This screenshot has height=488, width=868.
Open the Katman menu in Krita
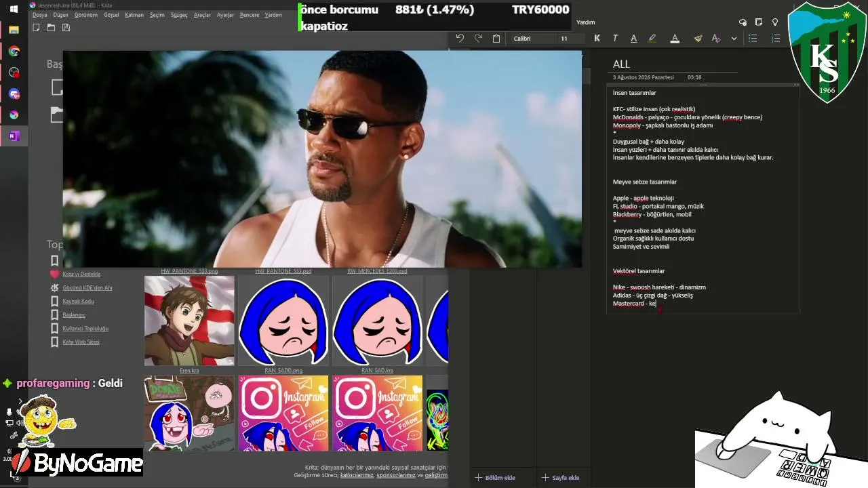pos(134,15)
